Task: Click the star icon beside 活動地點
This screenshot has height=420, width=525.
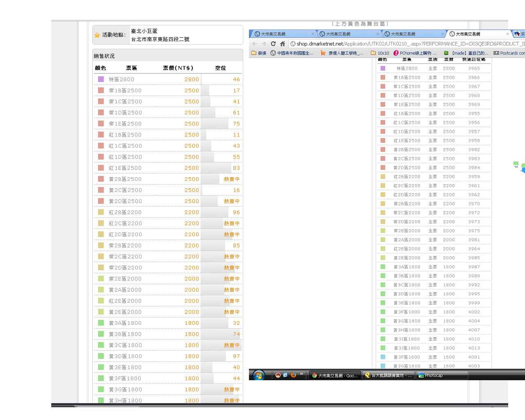Action: (97, 35)
